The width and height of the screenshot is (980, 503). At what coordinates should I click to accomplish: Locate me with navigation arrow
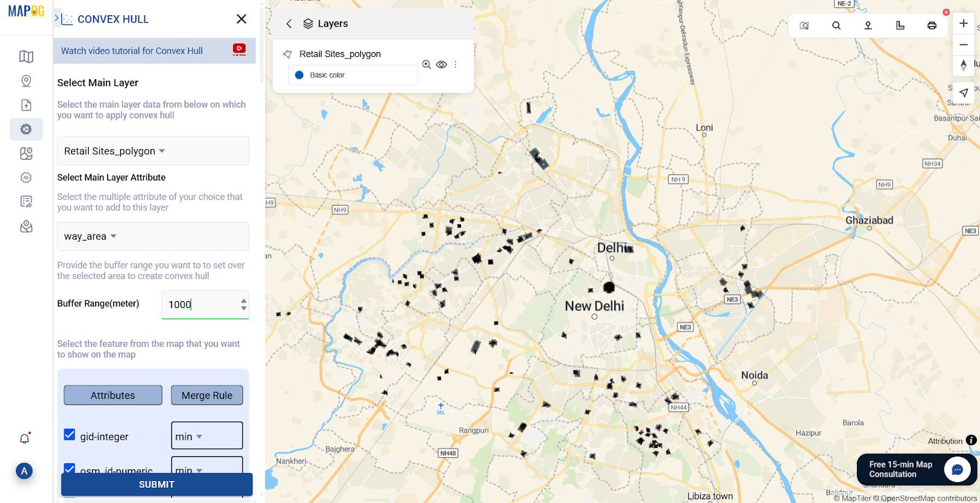(963, 92)
